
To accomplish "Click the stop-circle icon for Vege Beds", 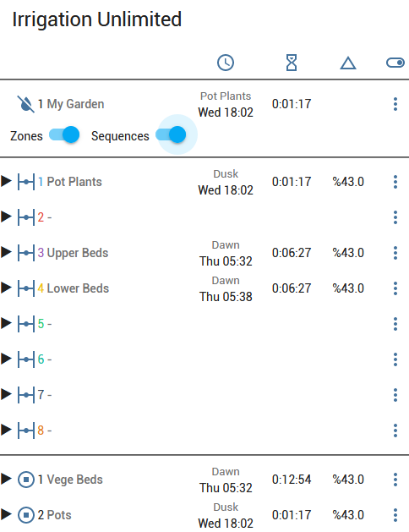I will (x=26, y=480).
